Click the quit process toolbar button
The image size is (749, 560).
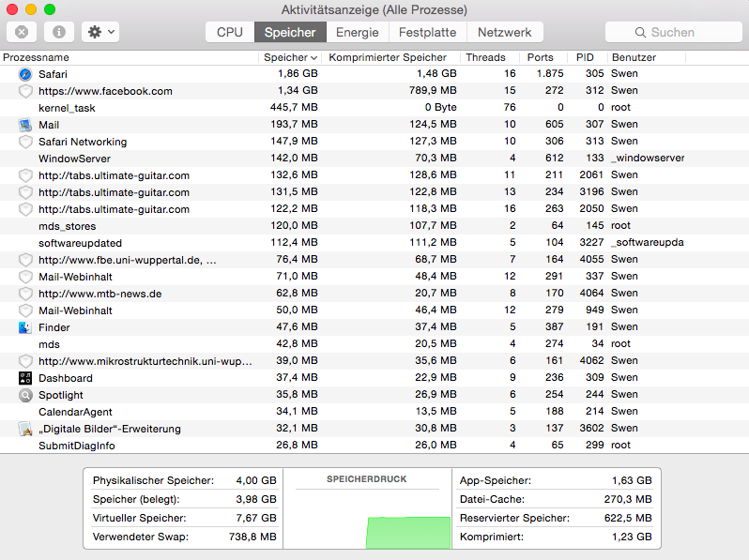tap(22, 32)
